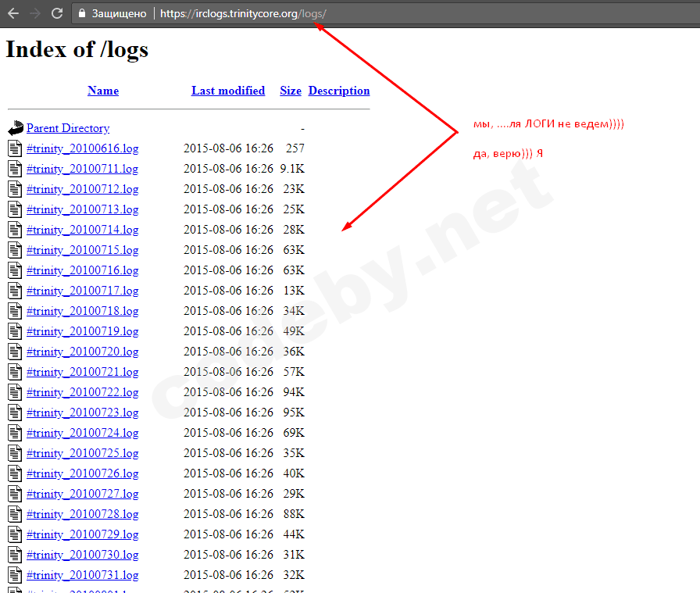Open the #trinity_20100730.log link
Image resolution: width=700 pixels, height=593 pixels.
[83, 555]
